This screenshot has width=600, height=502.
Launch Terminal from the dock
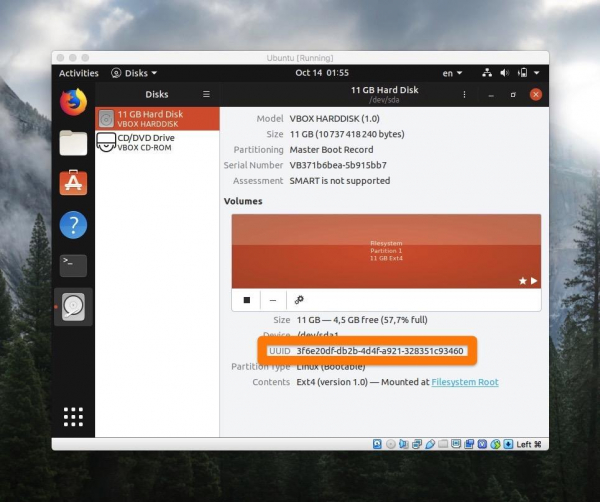tap(73, 266)
